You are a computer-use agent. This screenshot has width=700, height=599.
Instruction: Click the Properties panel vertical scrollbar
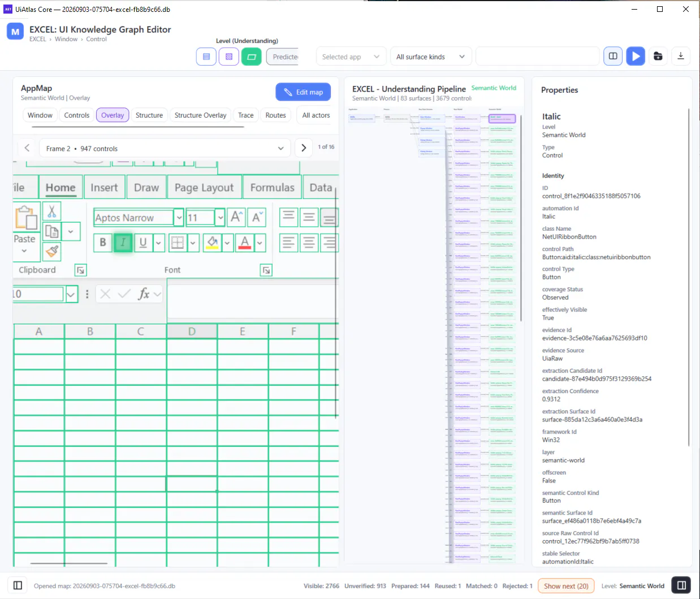[x=689, y=277]
